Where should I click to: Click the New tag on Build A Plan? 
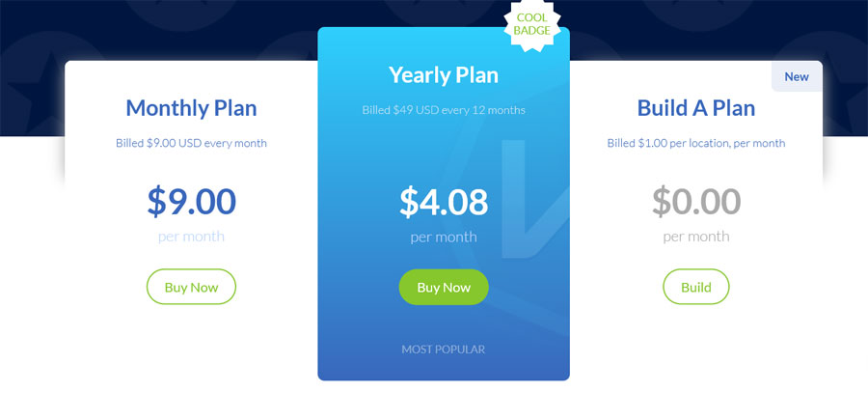click(797, 76)
